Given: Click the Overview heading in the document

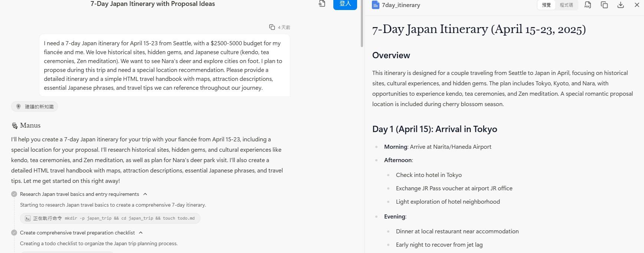Looking at the screenshot, I should coord(391,55).
